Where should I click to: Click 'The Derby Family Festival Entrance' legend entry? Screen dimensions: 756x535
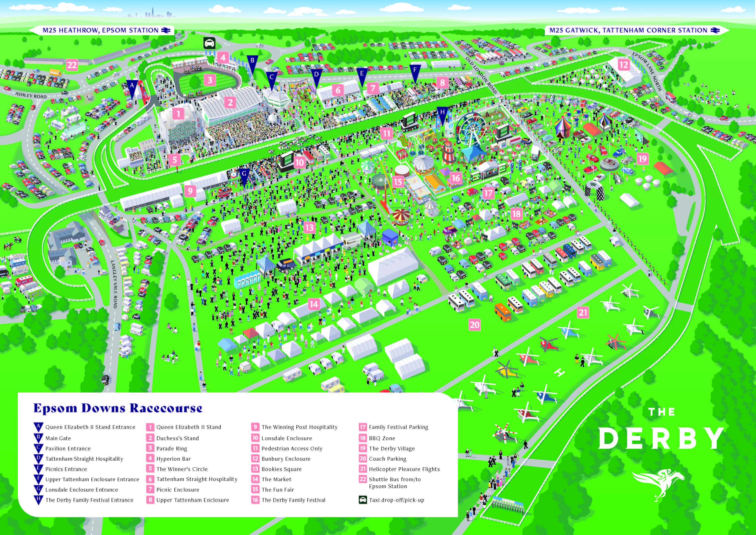89,500
